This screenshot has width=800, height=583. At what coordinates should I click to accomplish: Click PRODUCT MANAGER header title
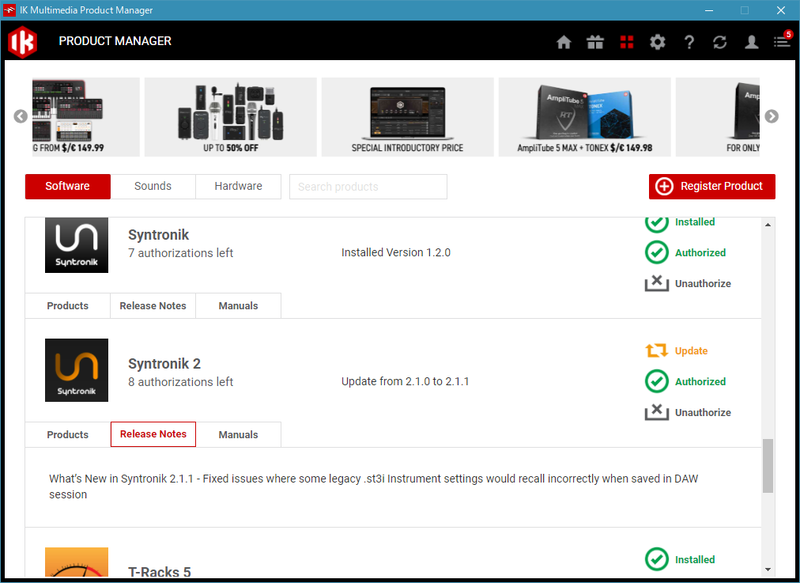(115, 41)
